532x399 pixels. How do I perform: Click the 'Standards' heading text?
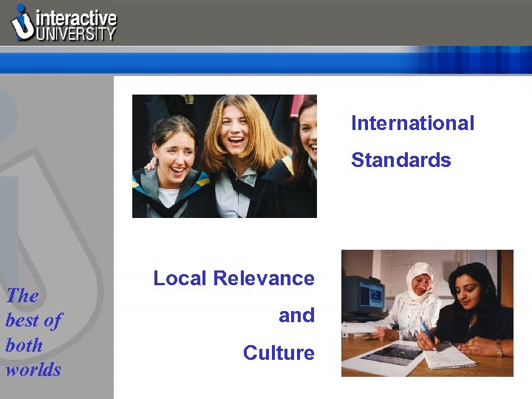click(401, 160)
